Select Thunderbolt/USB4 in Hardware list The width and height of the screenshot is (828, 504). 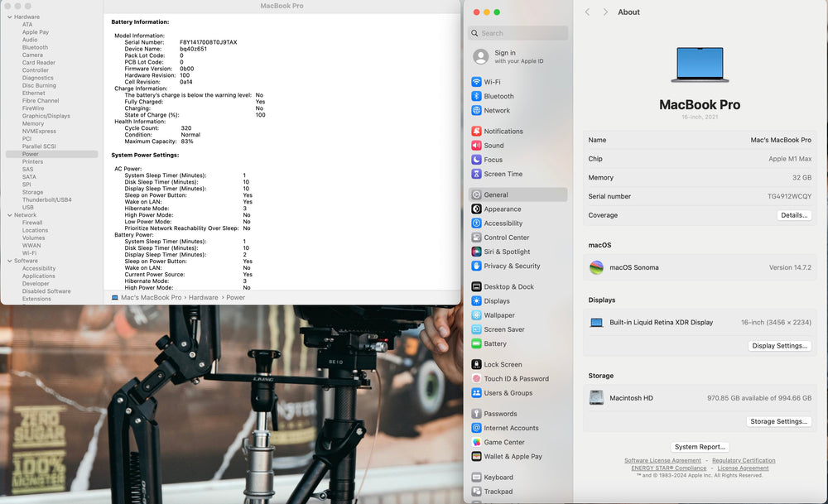pos(46,200)
